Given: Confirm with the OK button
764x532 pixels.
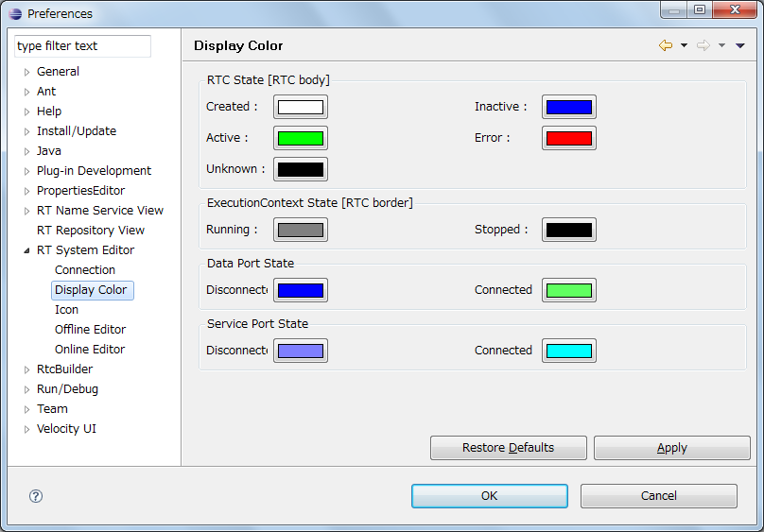Looking at the screenshot, I should 489,496.
